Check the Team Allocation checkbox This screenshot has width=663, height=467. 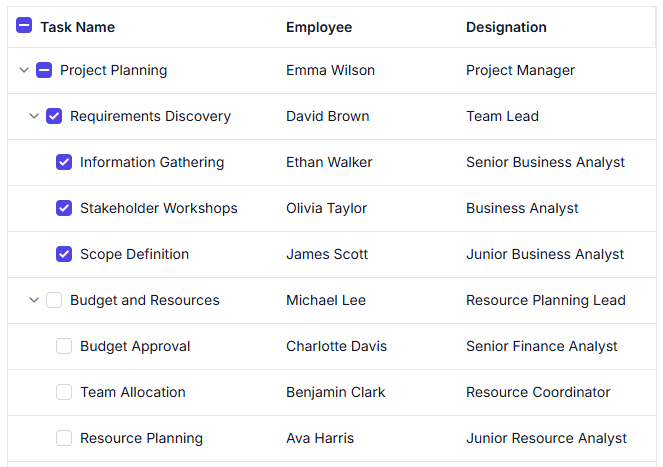pos(64,392)
